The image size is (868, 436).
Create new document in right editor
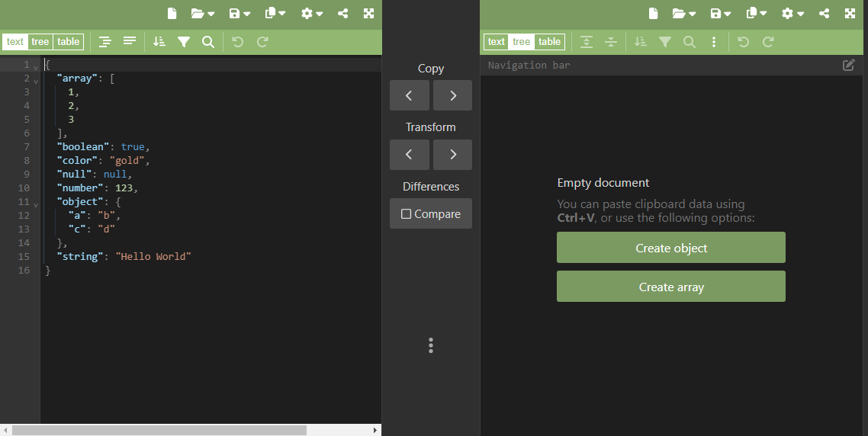coord(653,13)
